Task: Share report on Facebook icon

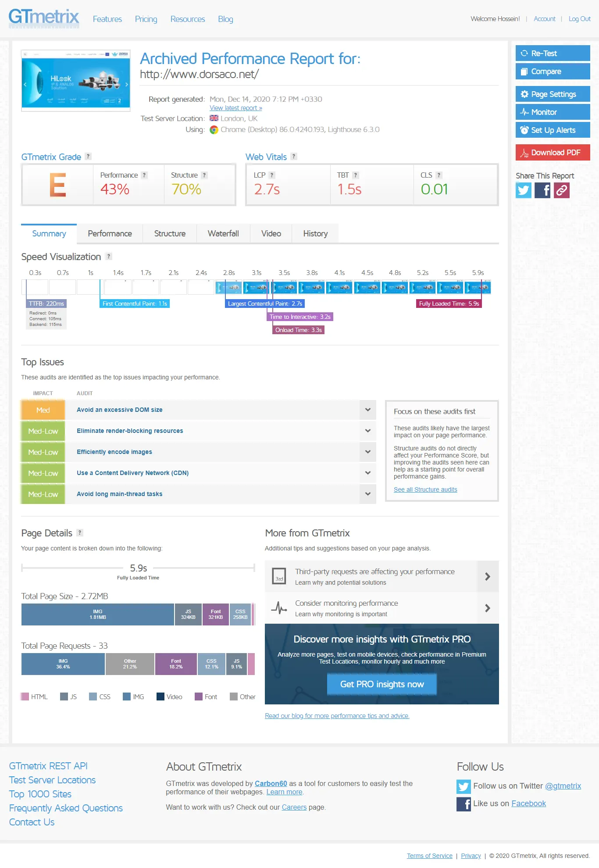Action: tap(542, 190)
